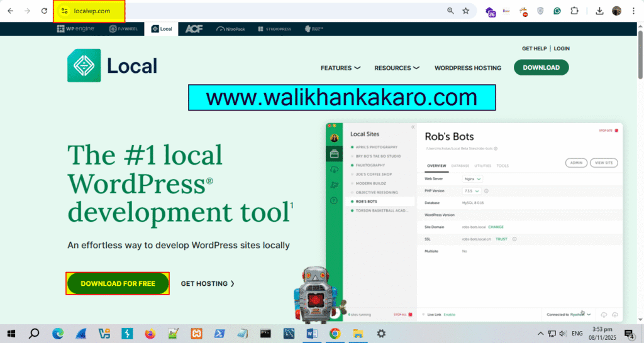Viewport: 644px width, 343px height.
Task: Open Chrome's three-dot menu
Action: 634,11
